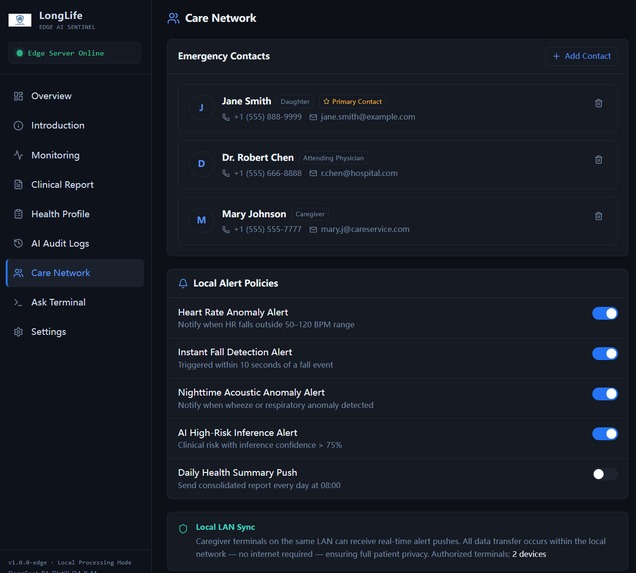Click email mary.j@careservice.com
The width and height of the screenshot is (636, 573).
click(x=365, y=230)
